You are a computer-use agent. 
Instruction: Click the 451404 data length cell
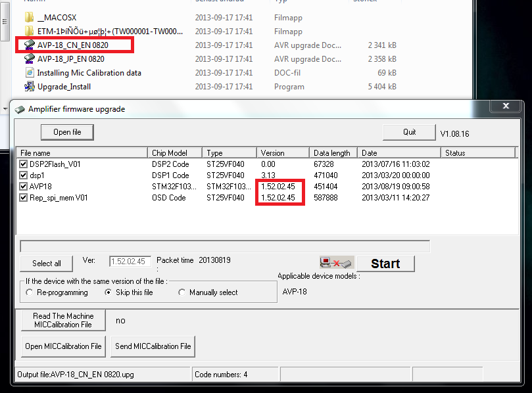point(326,187)
